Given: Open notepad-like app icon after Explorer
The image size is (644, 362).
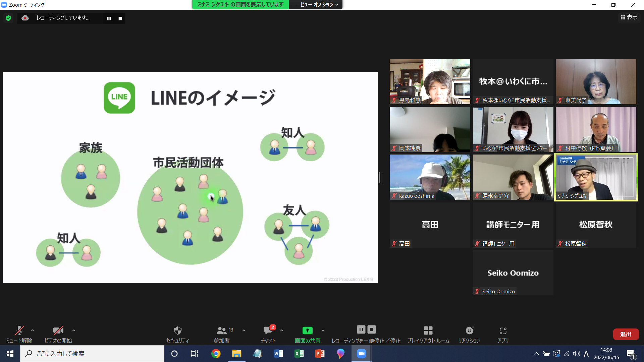Looking at the screenshot, I should point(257,354).
